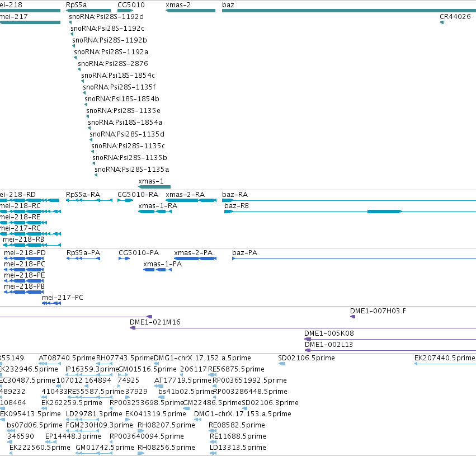Select snoRNA:Psi28S-1192c label
This screenshot has height=456, width=476.
[107, 28]
